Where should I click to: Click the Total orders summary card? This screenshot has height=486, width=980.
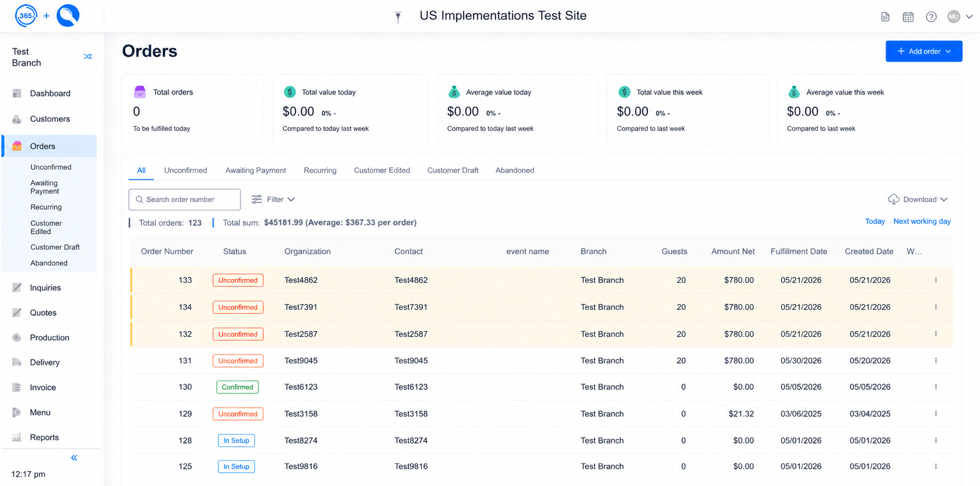tap(193, 109)
